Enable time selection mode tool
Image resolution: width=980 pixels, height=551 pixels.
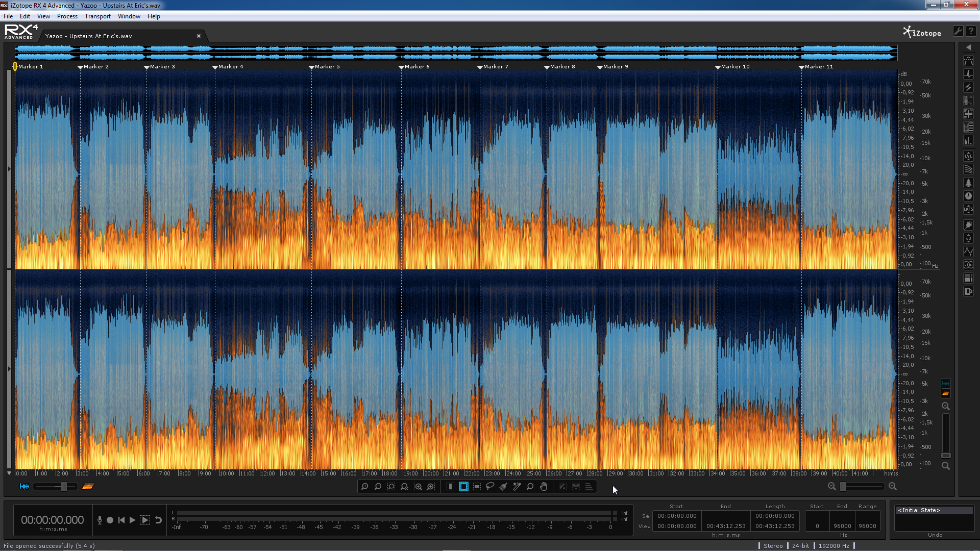[x=450, y=487]
